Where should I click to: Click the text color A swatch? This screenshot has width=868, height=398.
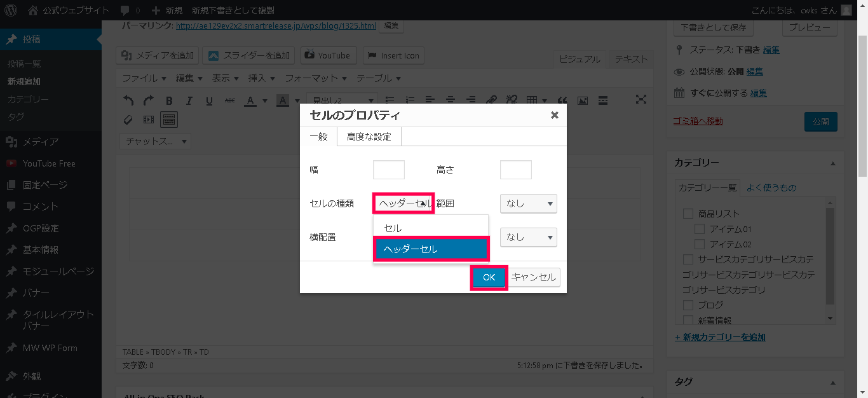[248, 100]
